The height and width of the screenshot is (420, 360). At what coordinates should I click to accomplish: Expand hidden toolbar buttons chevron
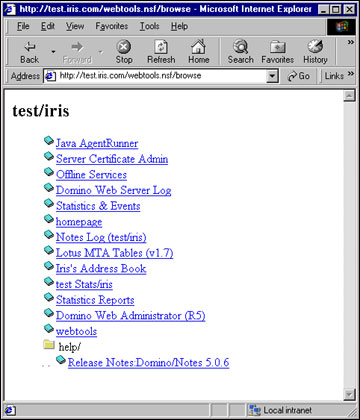coord(350,42)
